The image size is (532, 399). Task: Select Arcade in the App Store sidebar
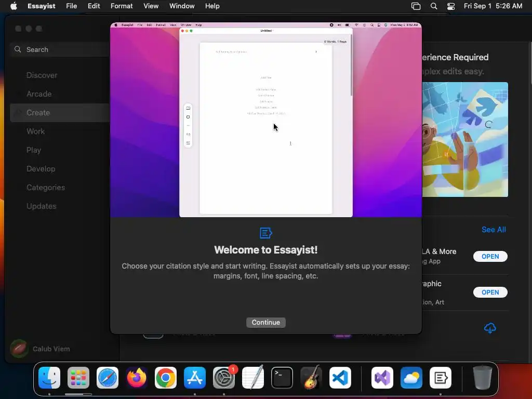click(x=39, y=94)
